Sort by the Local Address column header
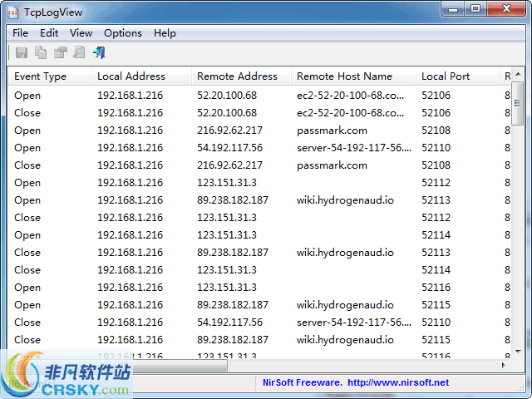532x399 pixels. point(141,76)
